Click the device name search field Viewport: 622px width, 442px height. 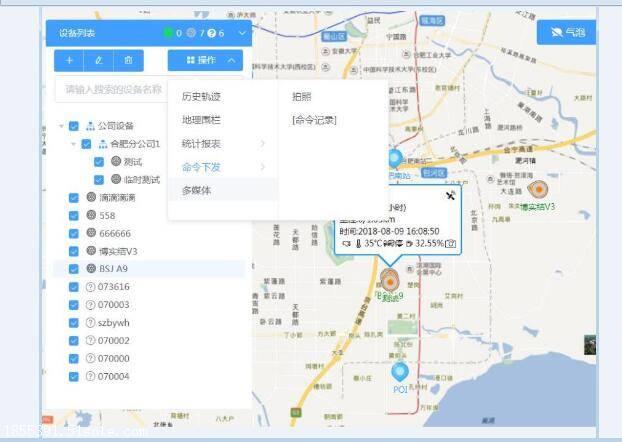coord(112,90)
